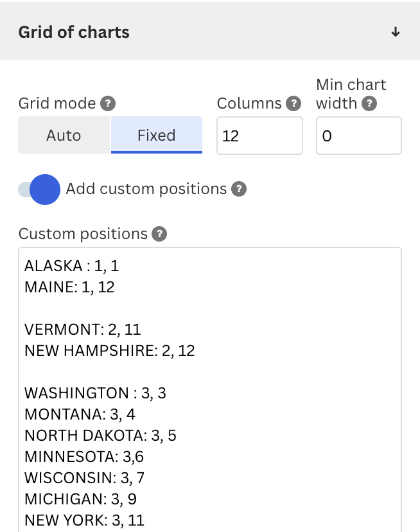
Task: Click the MINNESOTA position line
Action: coord(83,457)
